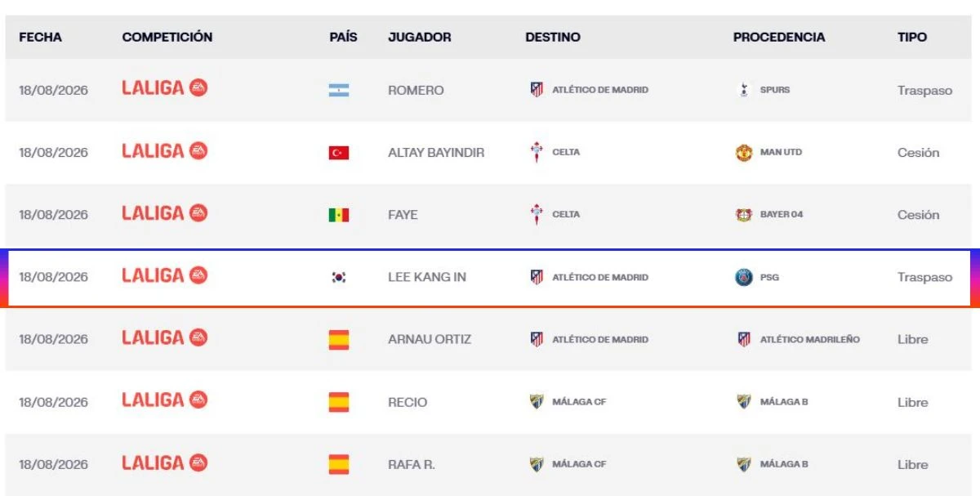The width and height of the screenshot is (980, 496).
Task: Click the PSG crest icon
Action: pyautogui.click(x=743, y=277)
